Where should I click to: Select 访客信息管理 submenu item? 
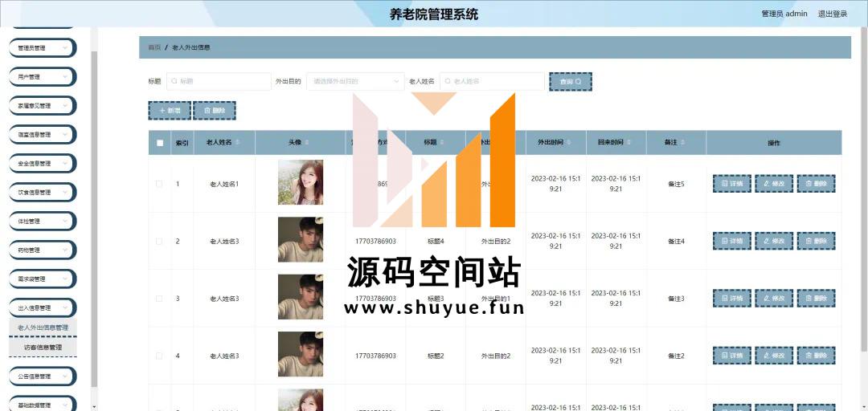43,348
